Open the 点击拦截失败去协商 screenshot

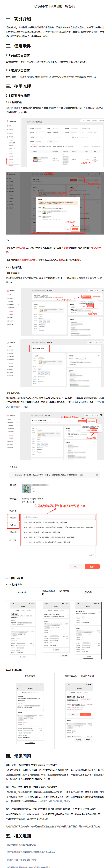tap(55, 436)
